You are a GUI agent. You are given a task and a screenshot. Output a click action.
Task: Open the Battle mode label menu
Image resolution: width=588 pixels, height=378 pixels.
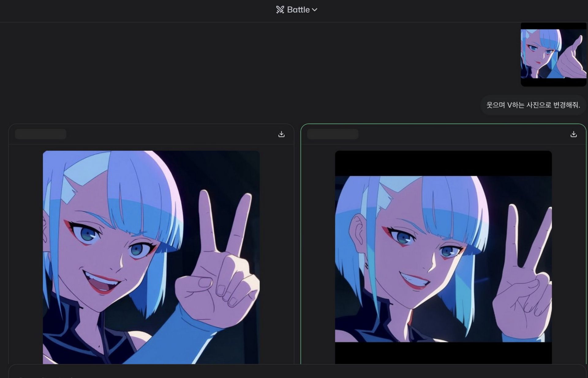[298, 10]
